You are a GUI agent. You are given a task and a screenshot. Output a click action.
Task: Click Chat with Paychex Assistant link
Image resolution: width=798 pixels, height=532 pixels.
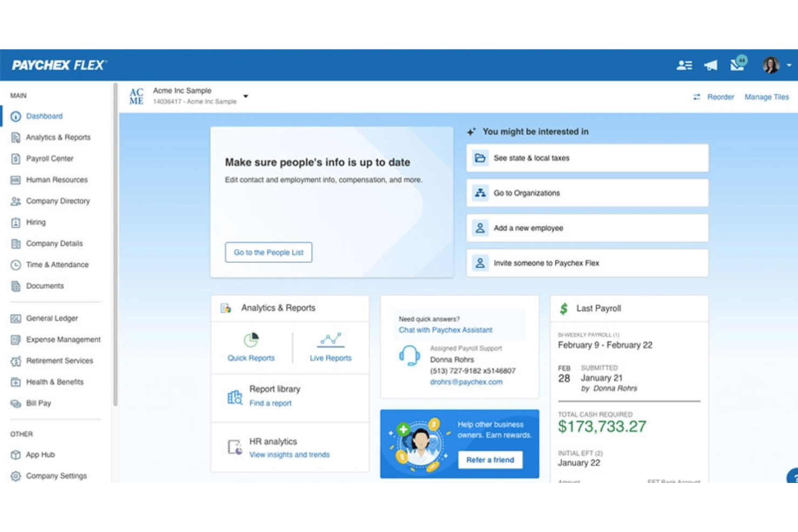pyautogui.click(x=445, y=330)
